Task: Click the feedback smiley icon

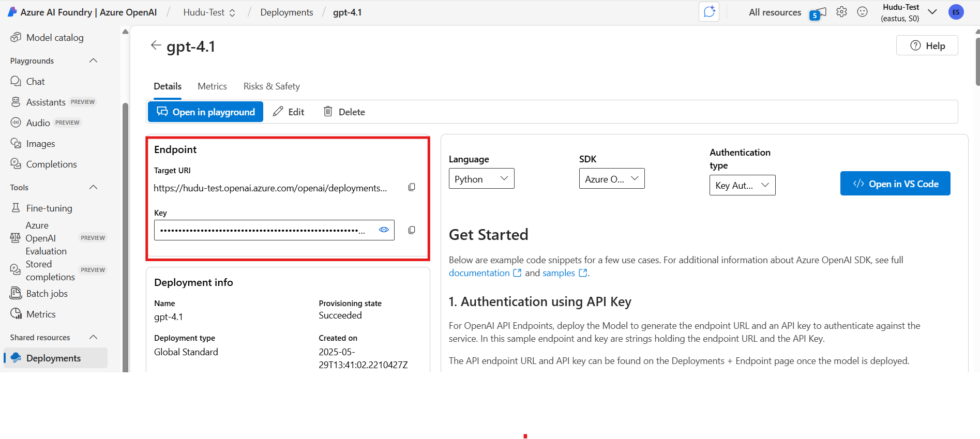Action: click(x=862, y=12)
